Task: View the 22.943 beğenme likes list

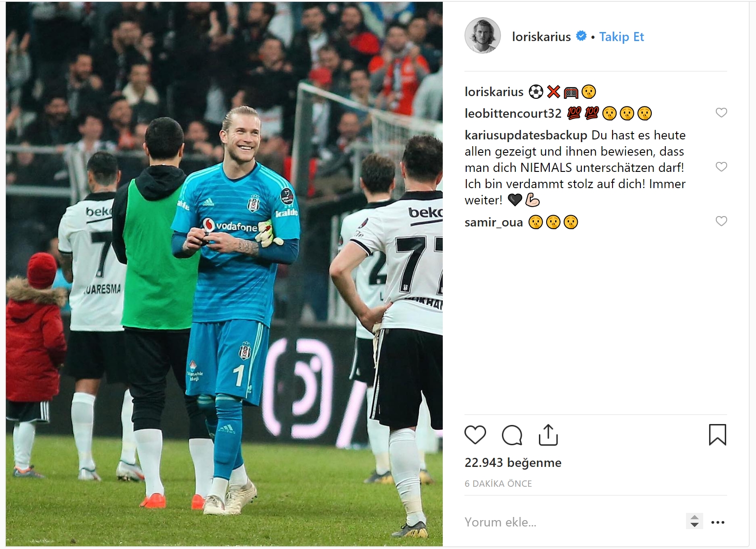Action: click(x=513, y=462)
